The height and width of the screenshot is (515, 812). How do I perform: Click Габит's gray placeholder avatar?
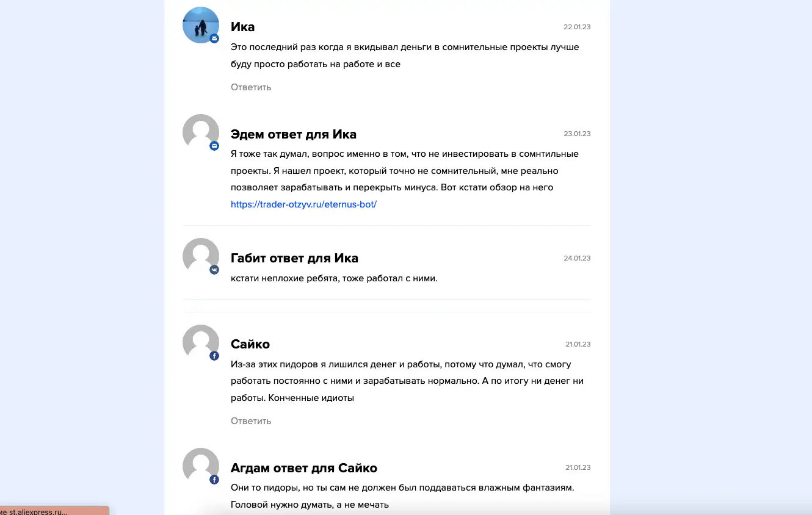pyautogui.click(x=201, y=256)
